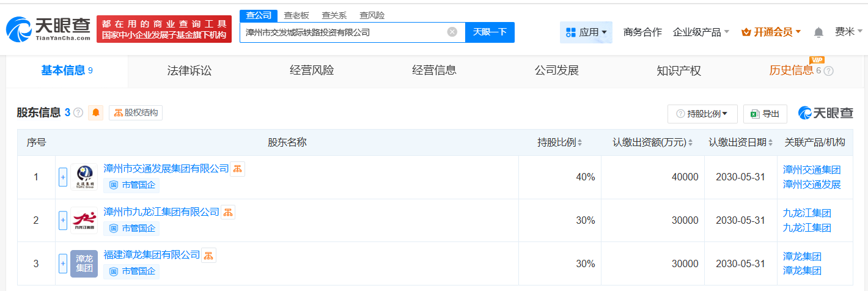
Task: Click help icon next to 历史信息
Action: click(829, 71)
